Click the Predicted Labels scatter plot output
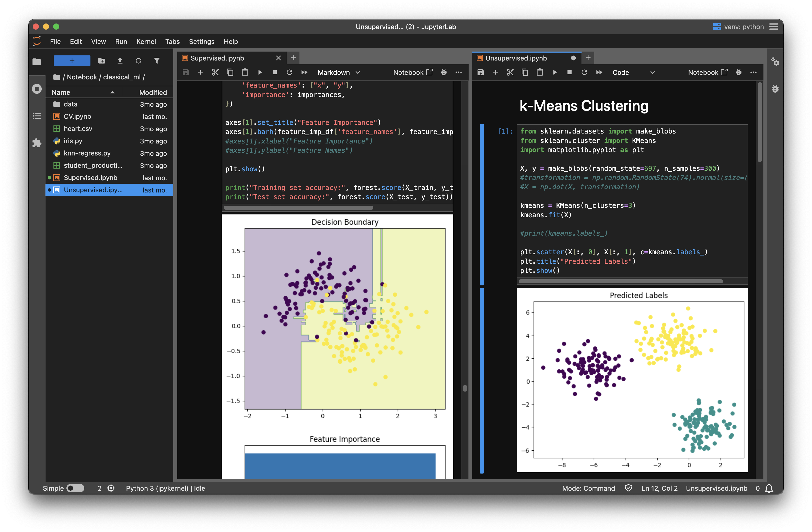Image resolution: width=812 pixels, height=532 pixels. coord(632,380)
